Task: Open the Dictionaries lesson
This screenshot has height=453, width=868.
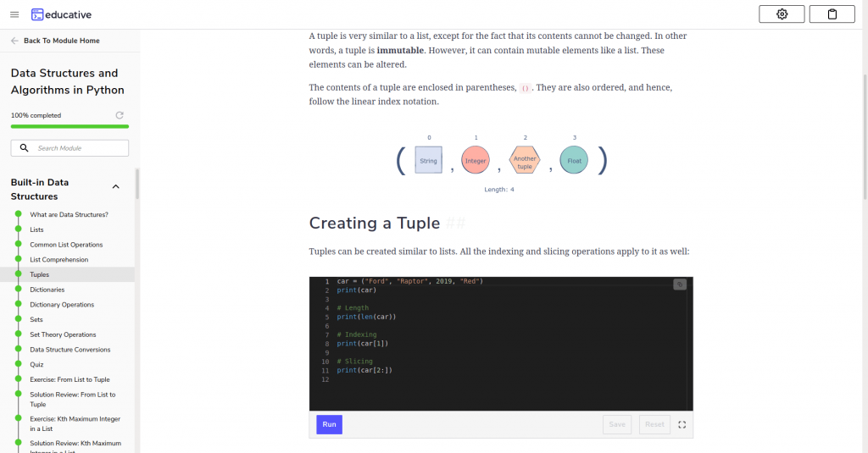Action: (x=47, y=290)
